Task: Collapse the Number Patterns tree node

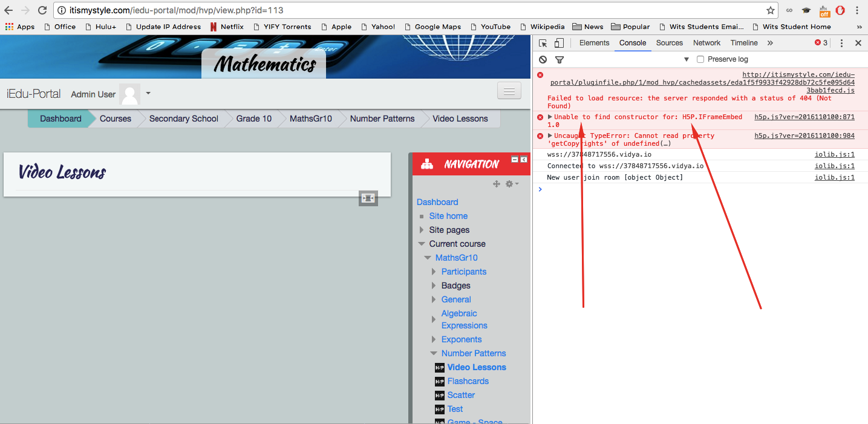Action: point(434,353)
